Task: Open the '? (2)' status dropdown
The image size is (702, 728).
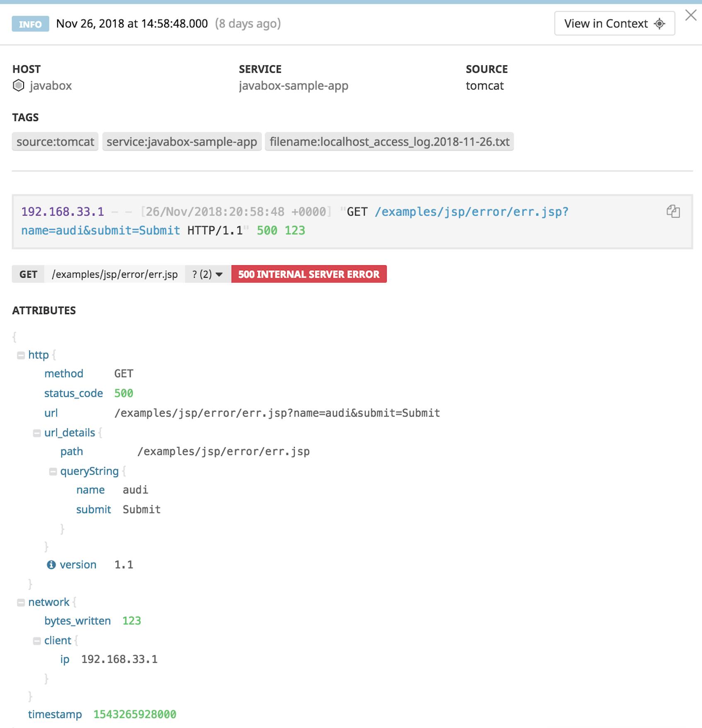Action: [206, 274]
